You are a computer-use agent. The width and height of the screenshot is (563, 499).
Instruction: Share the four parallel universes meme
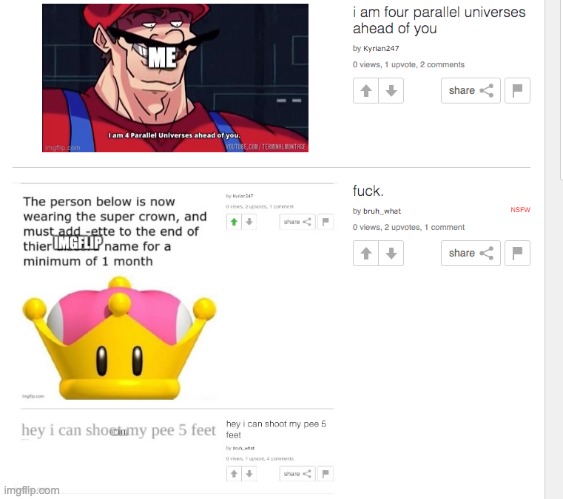point(471,90)
